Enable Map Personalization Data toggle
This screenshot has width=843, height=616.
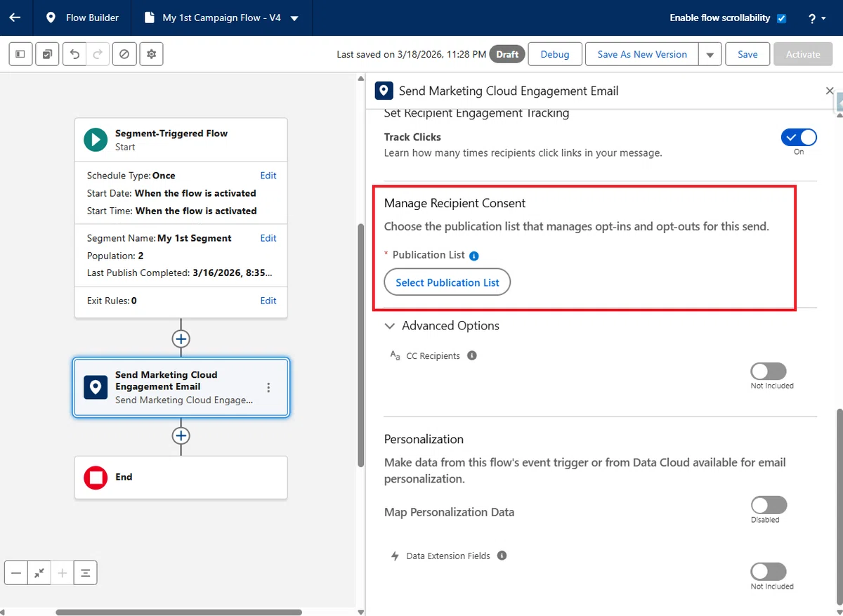pos(769,505)
